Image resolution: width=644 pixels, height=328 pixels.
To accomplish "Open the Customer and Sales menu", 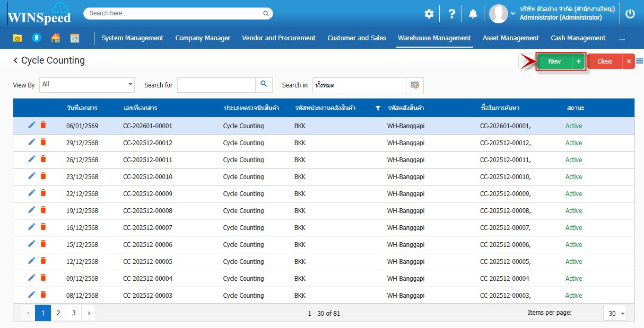I will click(x=356, y=38).
